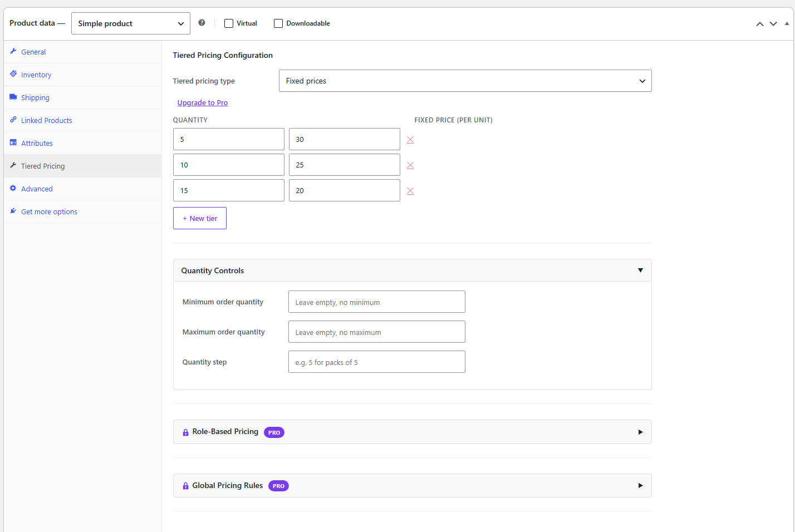
Task: Click the Shipping tab truck icon
Action: [13, 97]
